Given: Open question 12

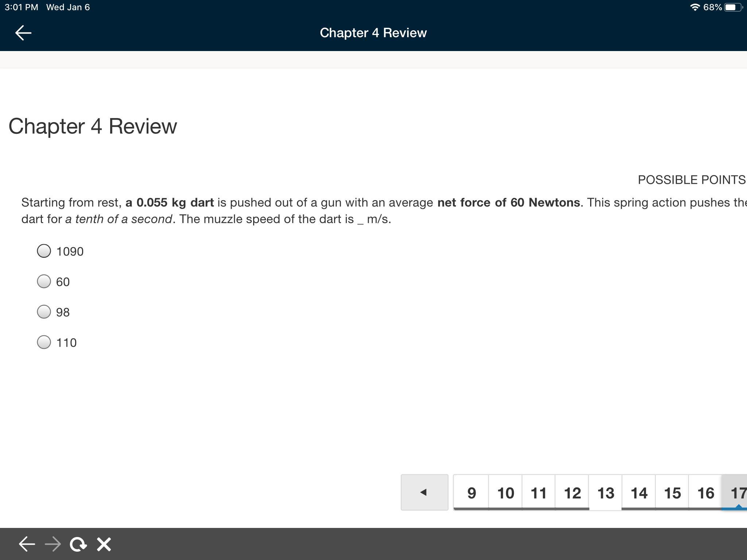Looking at the screenshot, I should point(572,493).
